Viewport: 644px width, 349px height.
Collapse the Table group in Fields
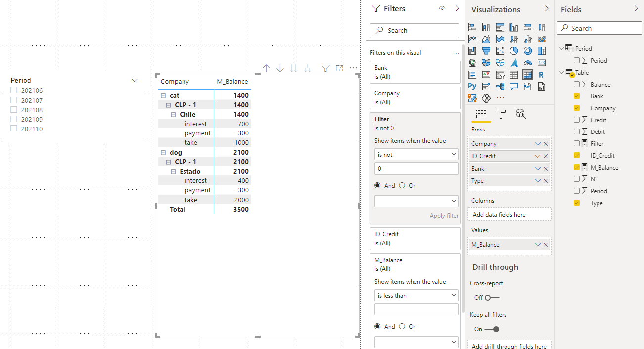562,72
